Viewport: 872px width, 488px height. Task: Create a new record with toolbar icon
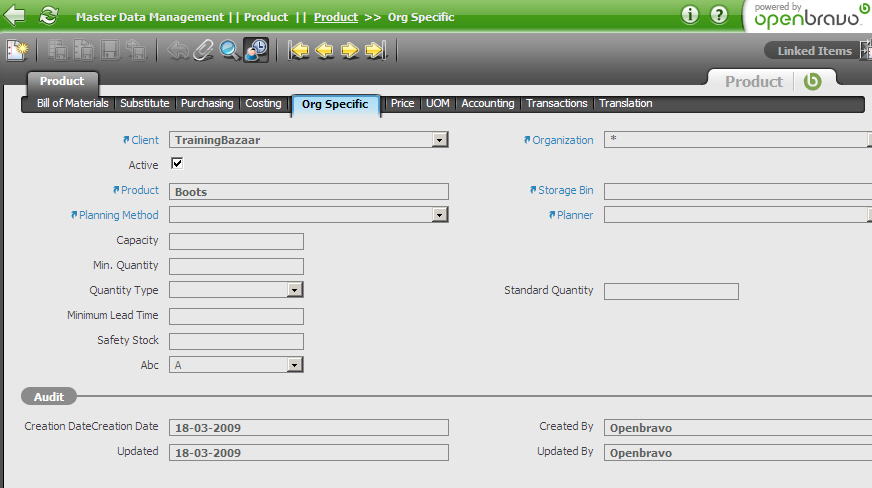(x=17, y=50)
